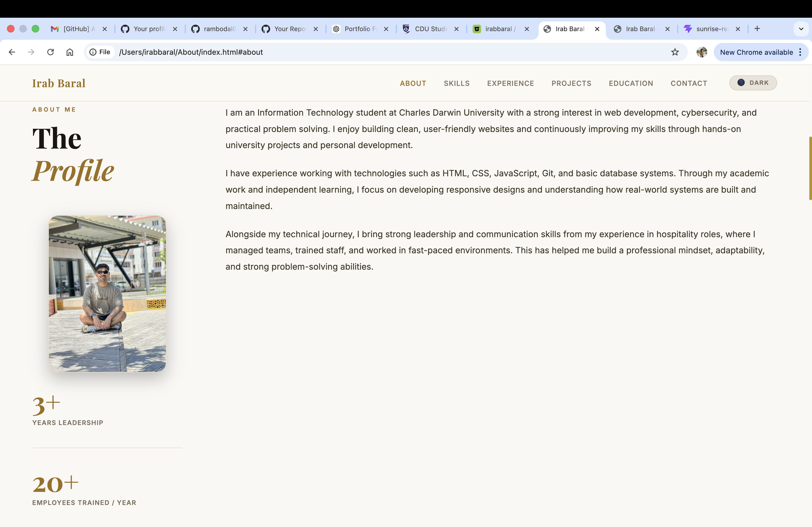This screenshot has width=812, height=527.
Task: Click the forward navigation arrow
Action: point(31,52)
